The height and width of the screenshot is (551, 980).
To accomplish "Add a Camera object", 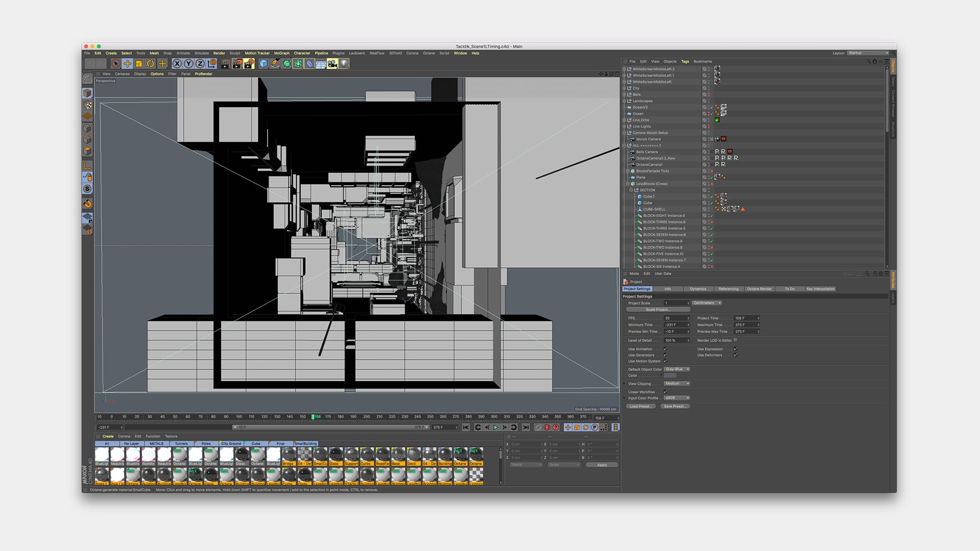I will 332,64.
